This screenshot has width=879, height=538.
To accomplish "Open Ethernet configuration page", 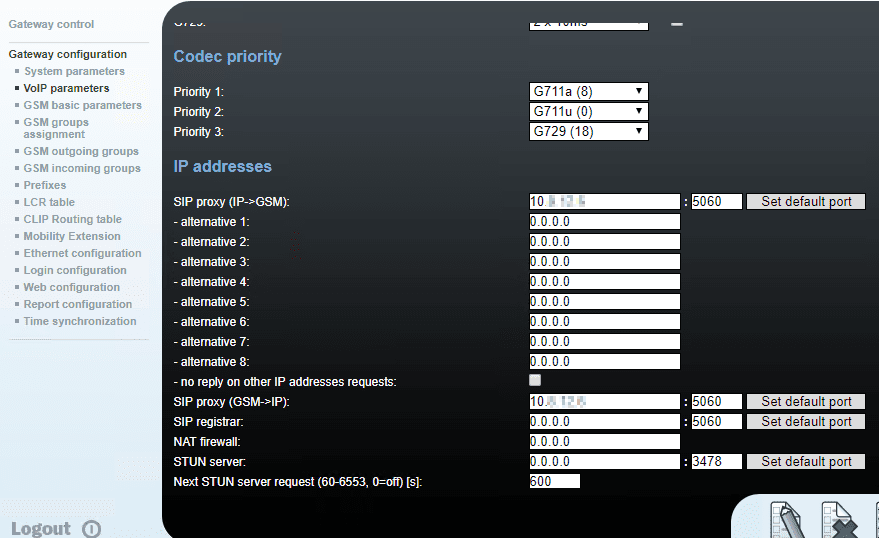I will pyautogui.click(x=82, y=253).
